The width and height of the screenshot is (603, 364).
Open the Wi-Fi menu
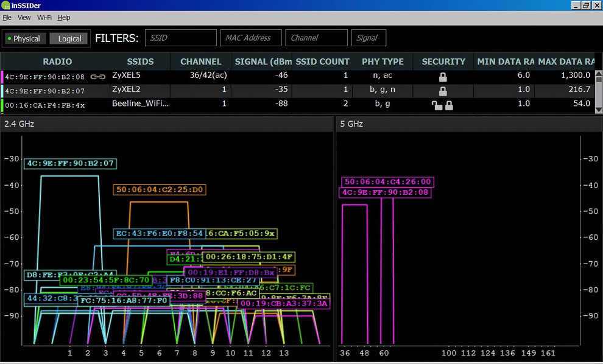click(44, 18)
